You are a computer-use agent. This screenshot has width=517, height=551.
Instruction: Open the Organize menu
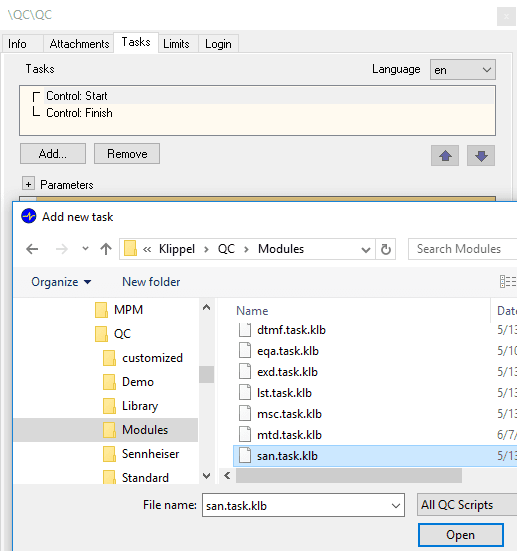(61, 282)
